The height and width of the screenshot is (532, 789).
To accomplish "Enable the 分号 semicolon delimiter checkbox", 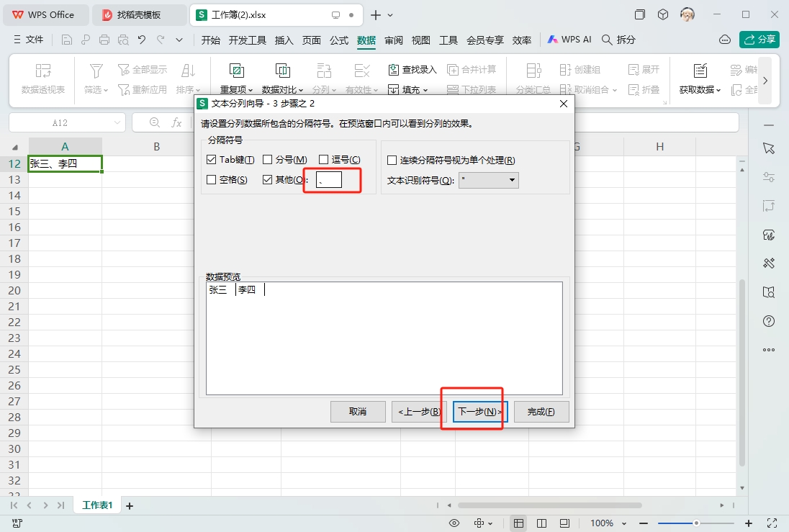I will coord(267,160).
